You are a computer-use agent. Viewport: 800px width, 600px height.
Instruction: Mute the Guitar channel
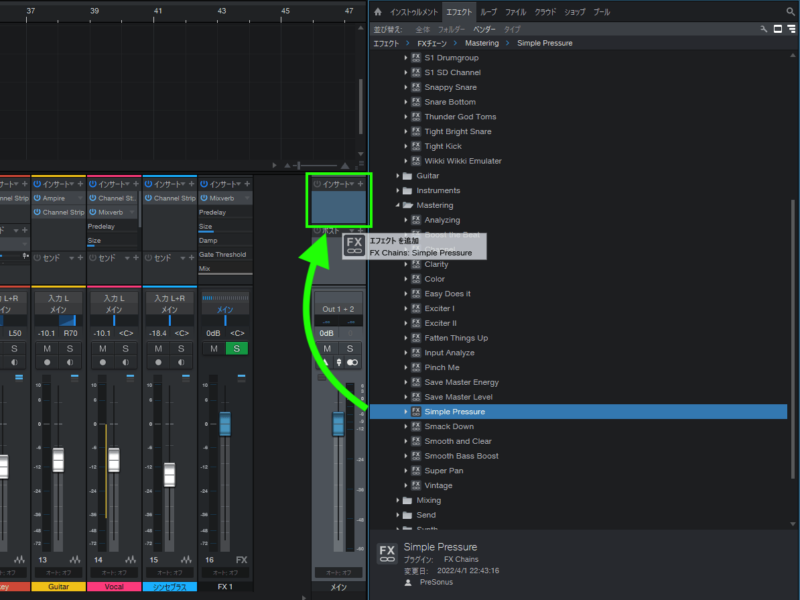(47, 348)
